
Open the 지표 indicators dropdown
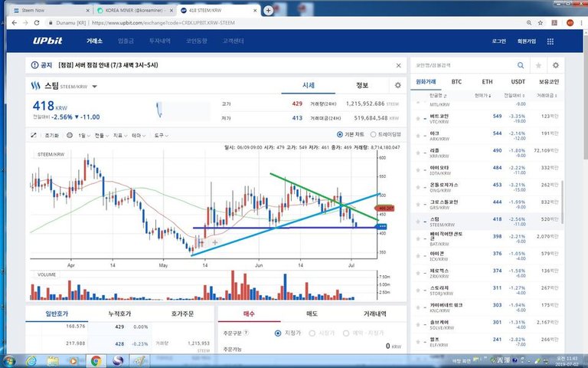coord(120,135)
